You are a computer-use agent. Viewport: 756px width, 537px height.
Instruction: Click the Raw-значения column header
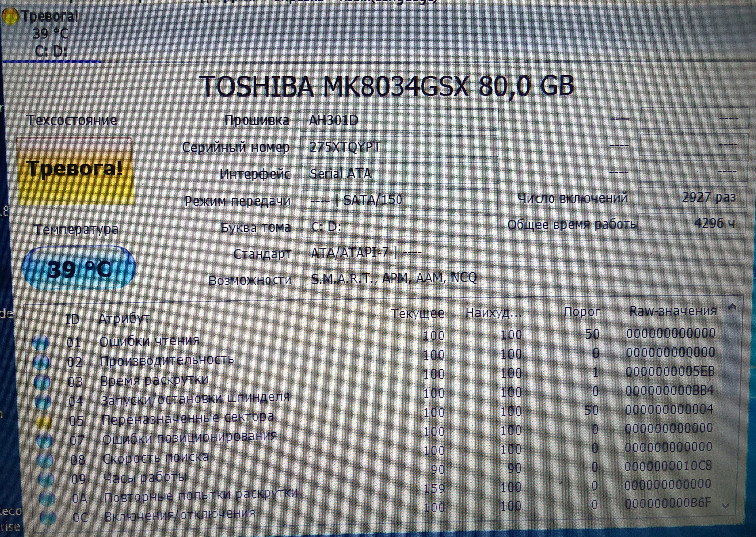point(673,311)
